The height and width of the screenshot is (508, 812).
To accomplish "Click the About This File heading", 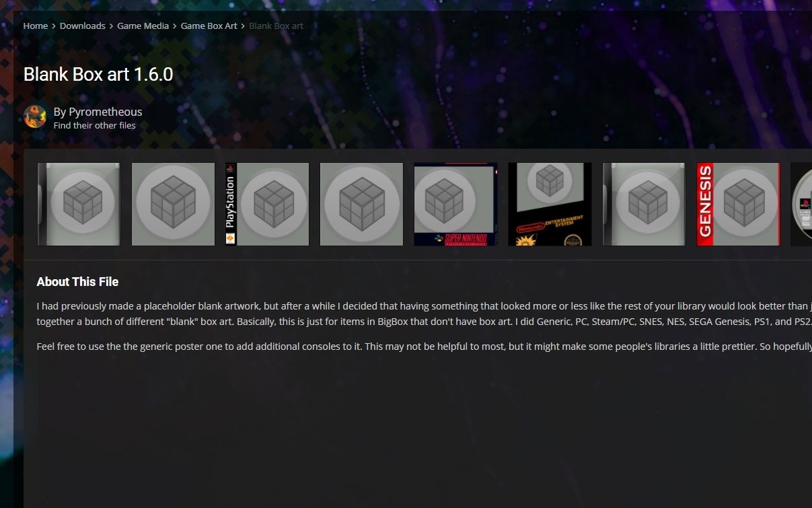I will [77, 282].
